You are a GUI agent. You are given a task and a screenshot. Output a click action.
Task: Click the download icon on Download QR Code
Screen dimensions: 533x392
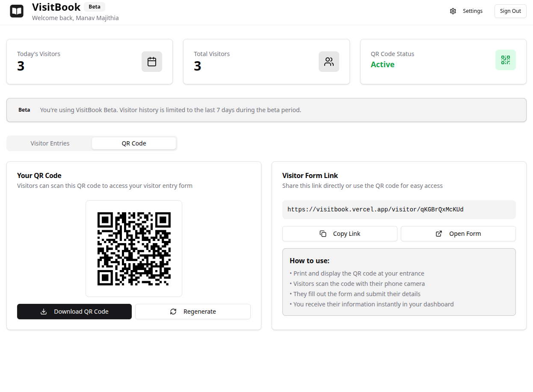(x=44, y=312)
